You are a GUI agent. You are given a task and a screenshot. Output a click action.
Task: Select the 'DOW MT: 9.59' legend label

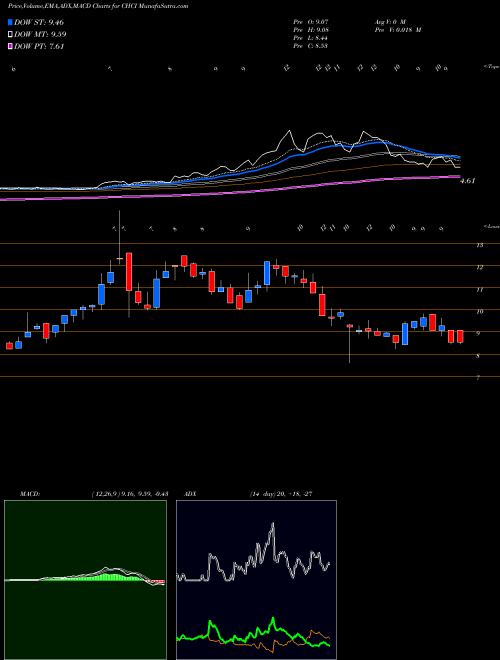click(x=40, y=35)
